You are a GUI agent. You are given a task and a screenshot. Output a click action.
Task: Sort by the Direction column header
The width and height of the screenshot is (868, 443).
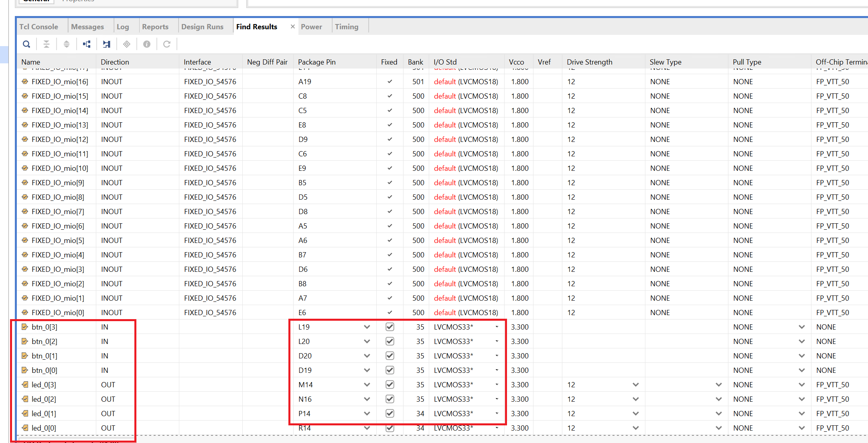[x=115, y=62]
